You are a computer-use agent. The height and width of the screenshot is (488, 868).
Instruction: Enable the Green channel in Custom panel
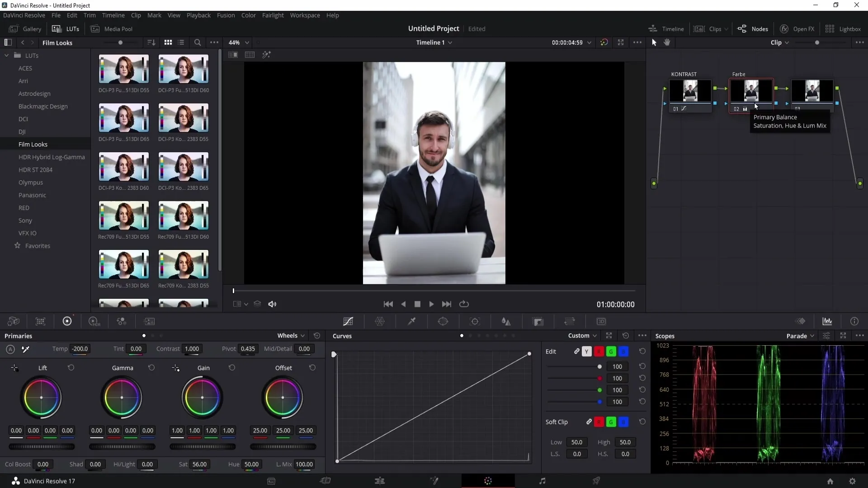[610, 352]
